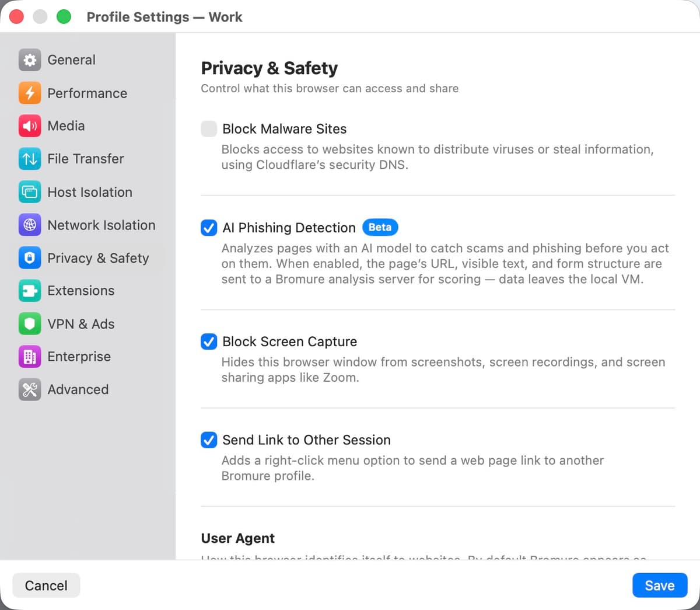Click the 'Adds a right-click menu option' description
This screenshot has width=700, height=610.
(412, 468)
